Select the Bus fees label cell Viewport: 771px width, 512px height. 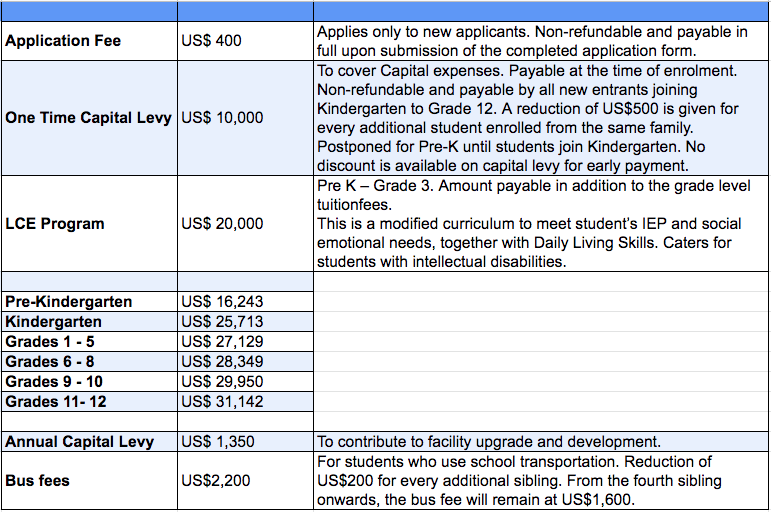point(89,481)
